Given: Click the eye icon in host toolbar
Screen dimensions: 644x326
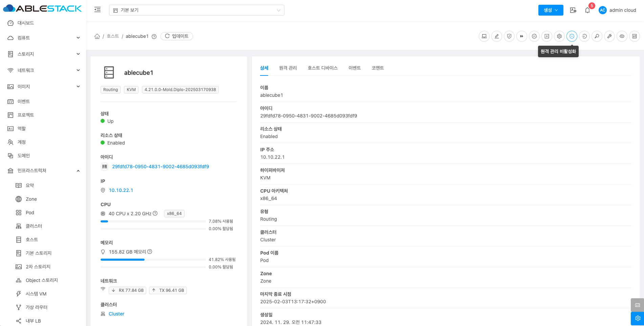Looking at the screenshot, I should [622, 36].
